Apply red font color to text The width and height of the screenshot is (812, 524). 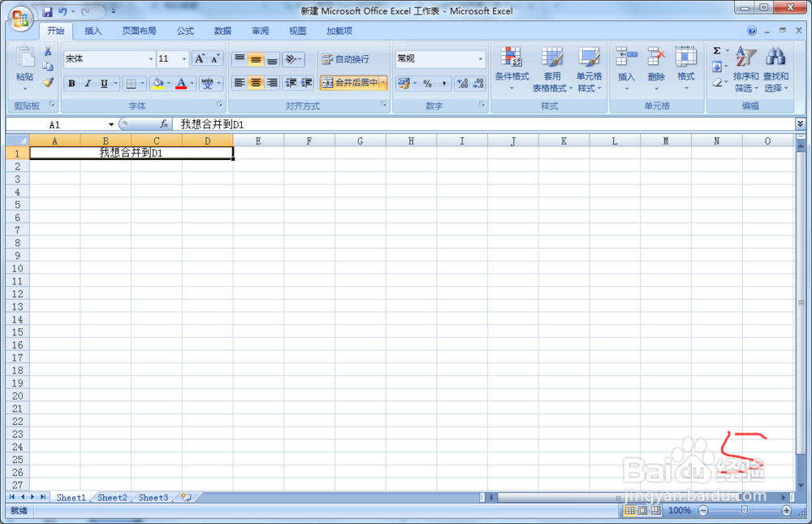point(181,83)
